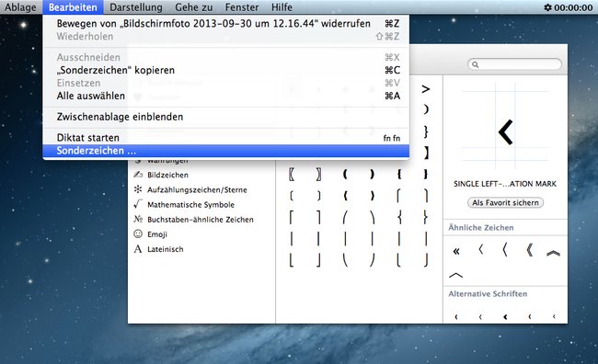
Task: Open the Fenster menu
Action: (242, 7)
